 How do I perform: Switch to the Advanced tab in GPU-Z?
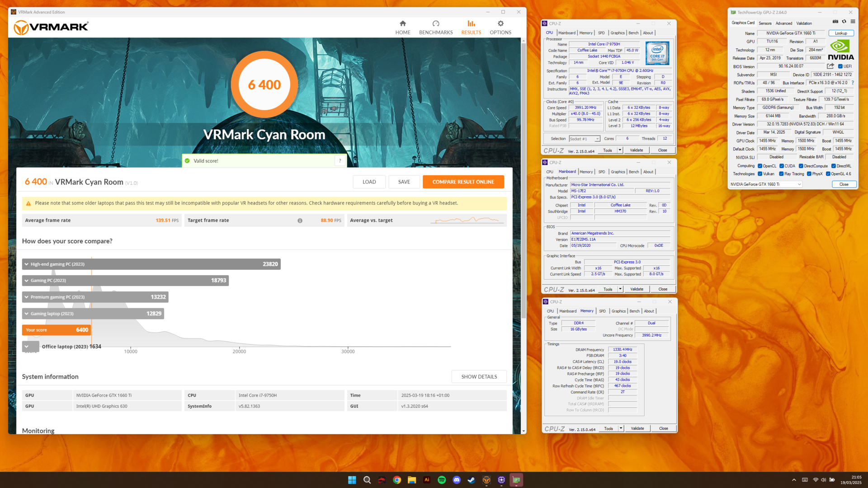point(784,23)
